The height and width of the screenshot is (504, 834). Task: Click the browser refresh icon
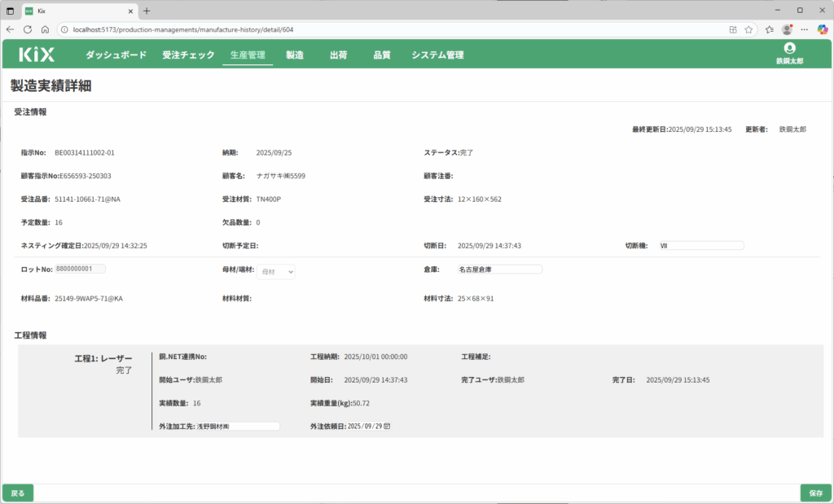[28, 29]
